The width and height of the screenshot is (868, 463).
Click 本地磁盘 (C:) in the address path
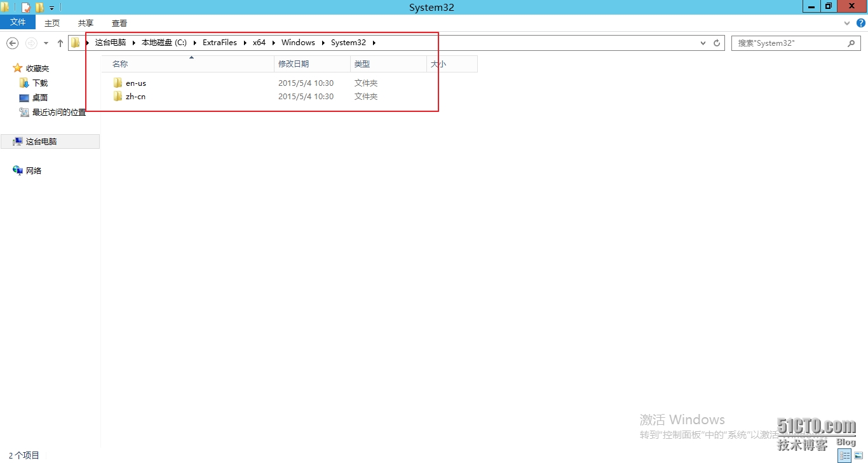[164, 43]
